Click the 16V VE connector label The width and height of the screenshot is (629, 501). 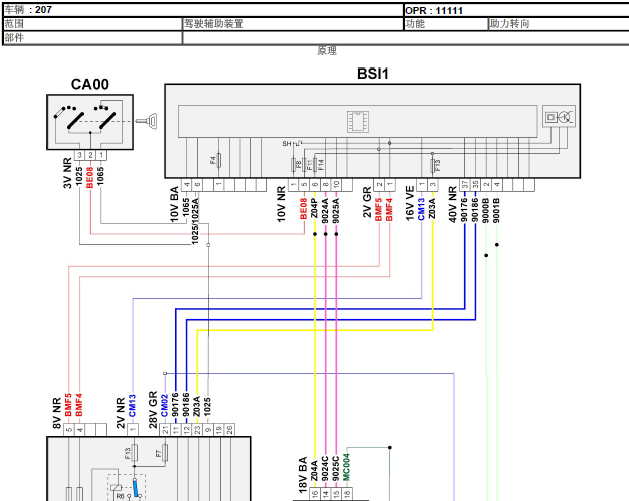(x=410, y=203)
